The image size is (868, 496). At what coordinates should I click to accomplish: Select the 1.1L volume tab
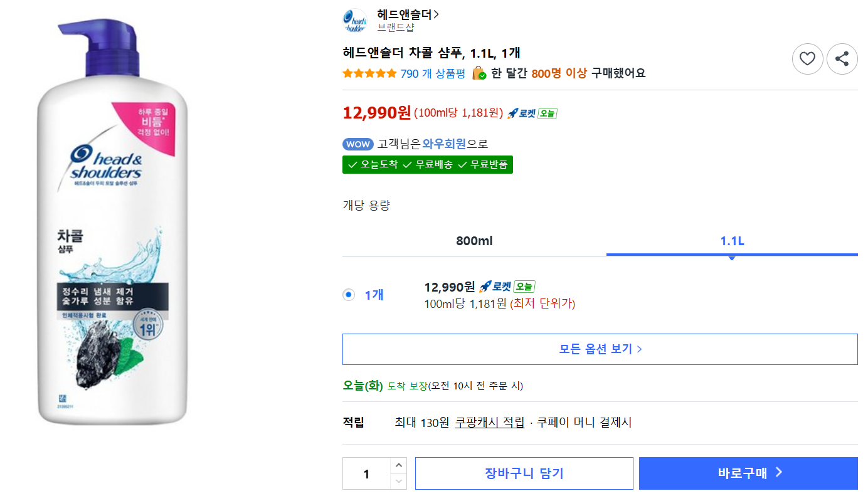[x=732, y=241]
